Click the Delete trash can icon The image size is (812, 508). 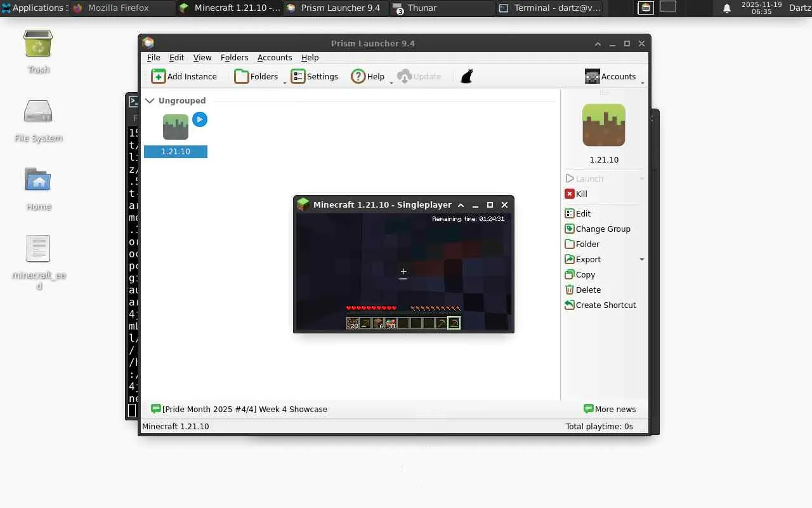tap(570, 290)
